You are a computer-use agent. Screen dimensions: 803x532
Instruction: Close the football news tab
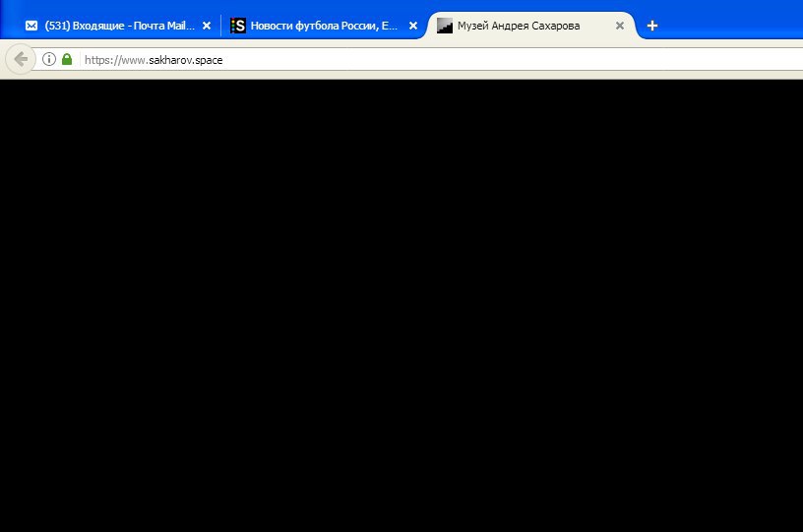(x=413, y=26)
